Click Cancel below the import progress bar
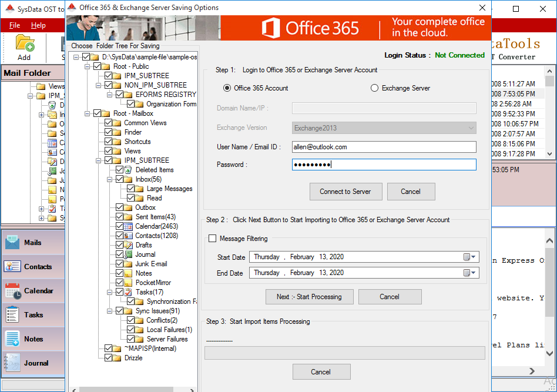The image size is (557, 392). coord(321,372)
